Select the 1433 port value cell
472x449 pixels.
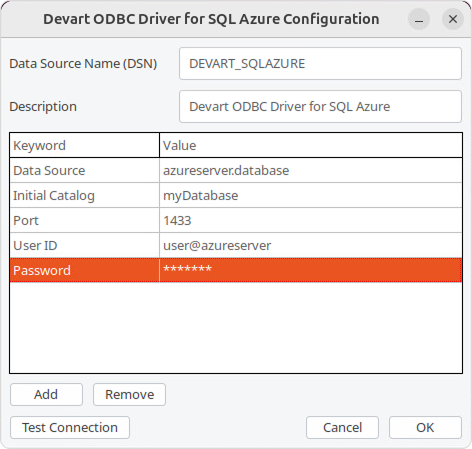pos(311,220)
